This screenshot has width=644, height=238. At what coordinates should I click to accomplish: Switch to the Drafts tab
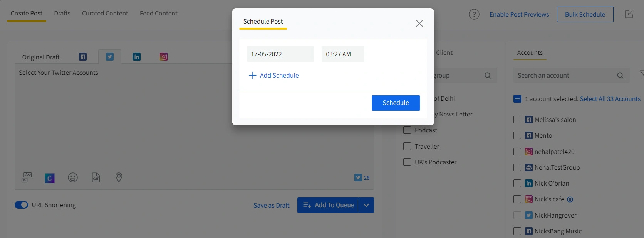coord(62,13)
